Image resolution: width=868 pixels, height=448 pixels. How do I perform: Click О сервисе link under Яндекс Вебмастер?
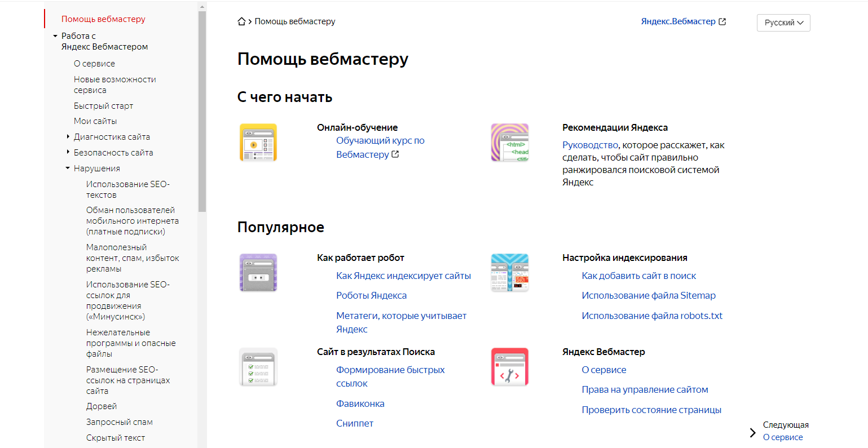[x=604, y=370]
